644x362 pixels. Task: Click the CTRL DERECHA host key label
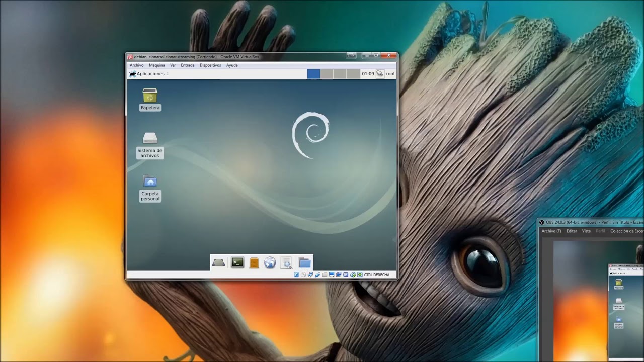pos(376,275)
